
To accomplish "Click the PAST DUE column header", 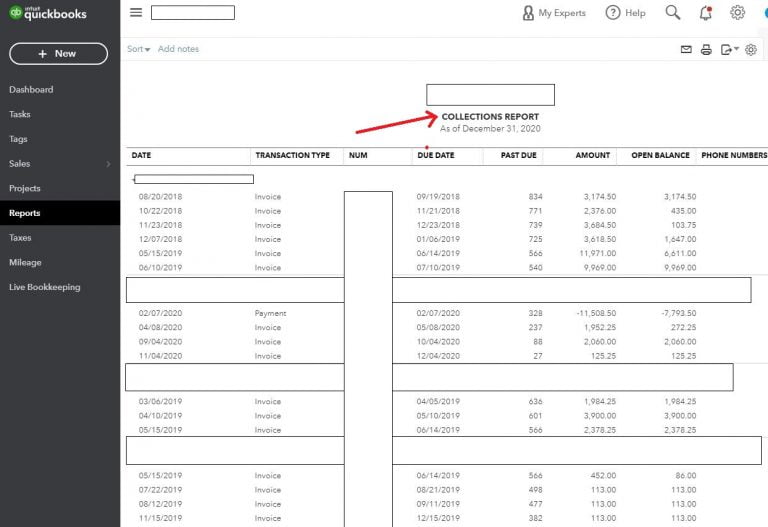I will pos(519,155).
